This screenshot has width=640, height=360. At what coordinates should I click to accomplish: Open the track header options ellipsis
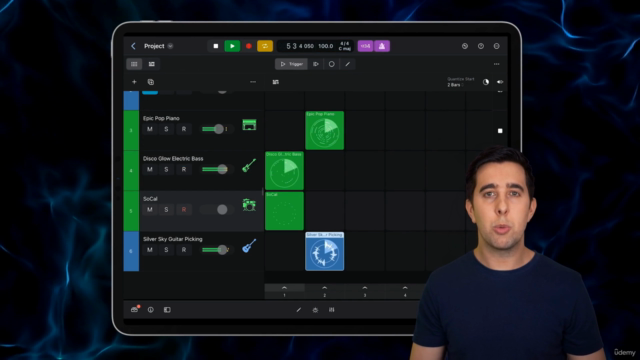pos(253,82)
